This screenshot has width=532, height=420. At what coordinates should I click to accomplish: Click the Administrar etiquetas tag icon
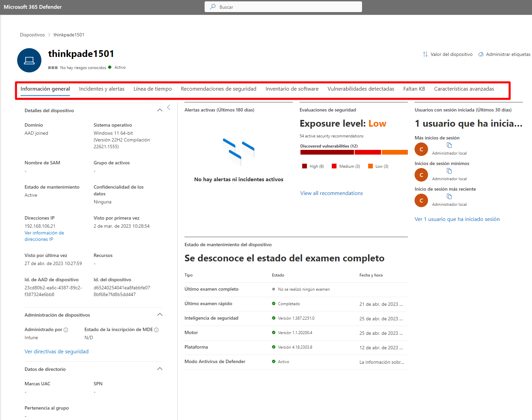click(481, 54)
